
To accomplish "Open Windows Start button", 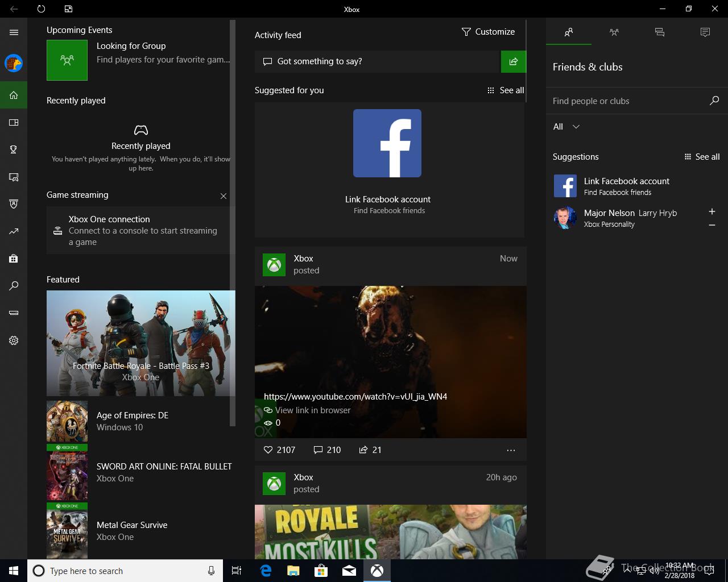I will coord(14,571).
